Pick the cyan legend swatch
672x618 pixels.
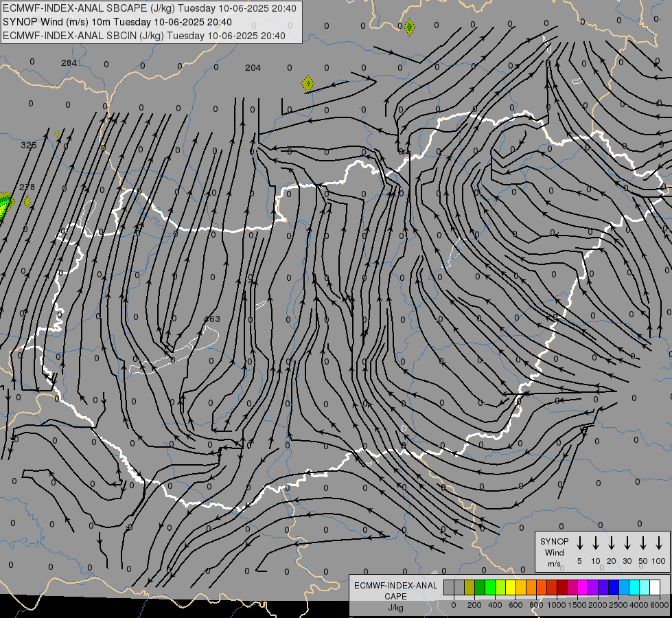[634, 587]
